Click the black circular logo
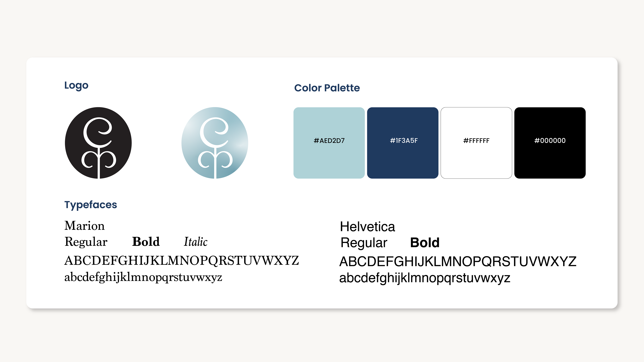Screen dimensions: 644x362 click(x=98, y=143)
